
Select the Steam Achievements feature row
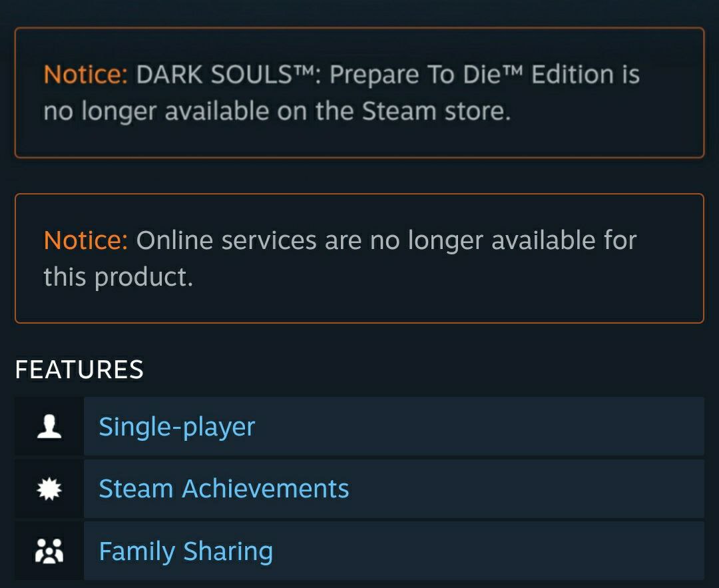tap(359, 488)
